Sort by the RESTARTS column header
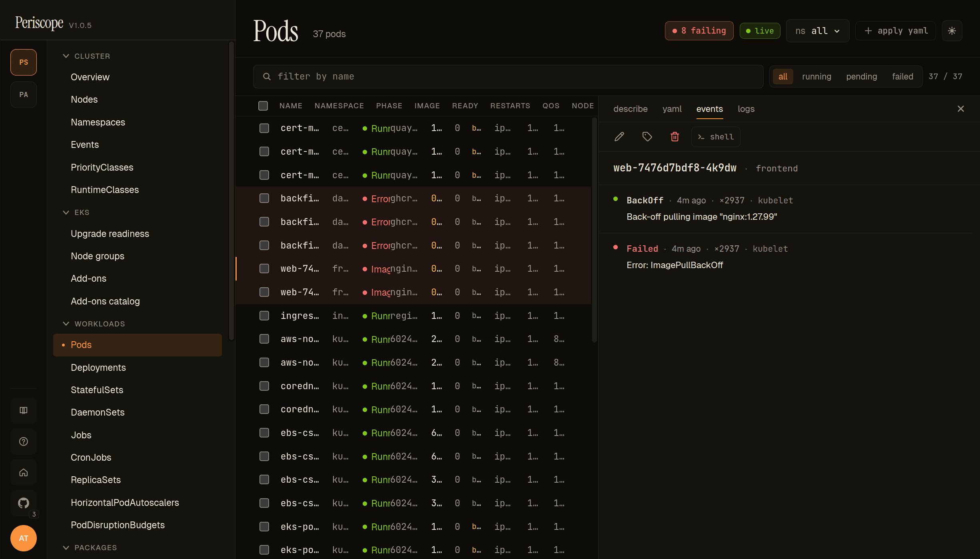This screenshot has width=980, height=559. pyautogui.click(x=510, y=106)
